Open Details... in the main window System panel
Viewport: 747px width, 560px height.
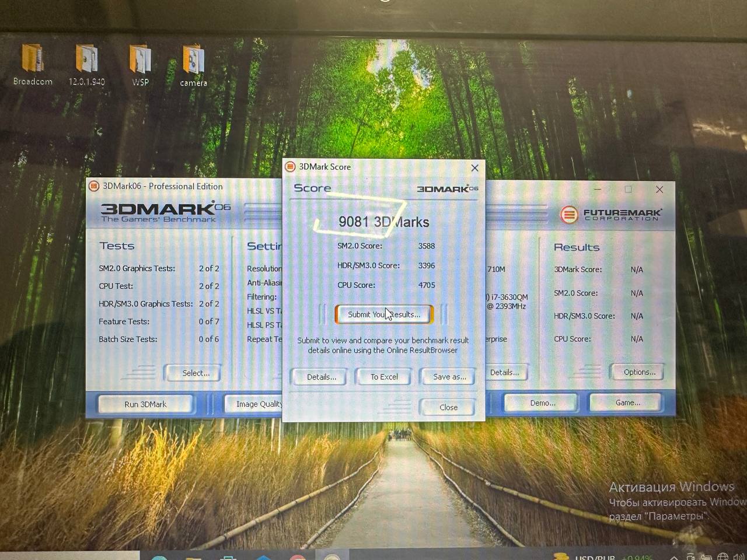pos(506,372)
